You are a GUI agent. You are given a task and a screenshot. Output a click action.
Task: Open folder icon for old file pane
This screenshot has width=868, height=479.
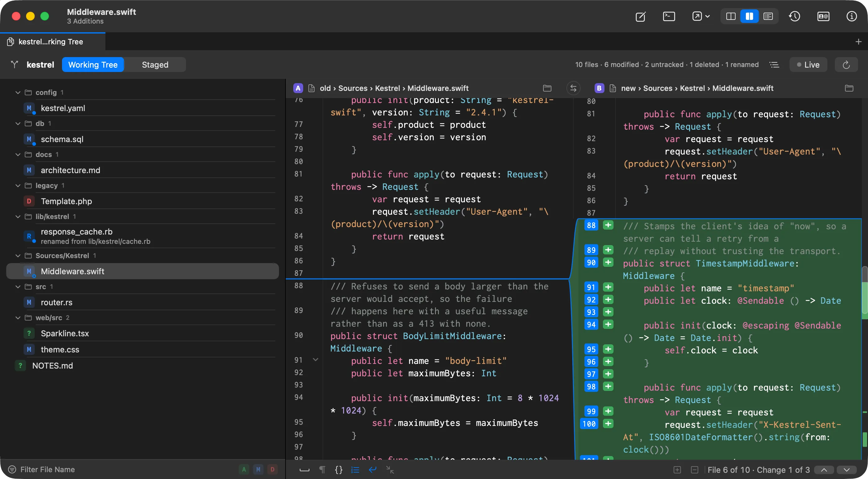547,88
